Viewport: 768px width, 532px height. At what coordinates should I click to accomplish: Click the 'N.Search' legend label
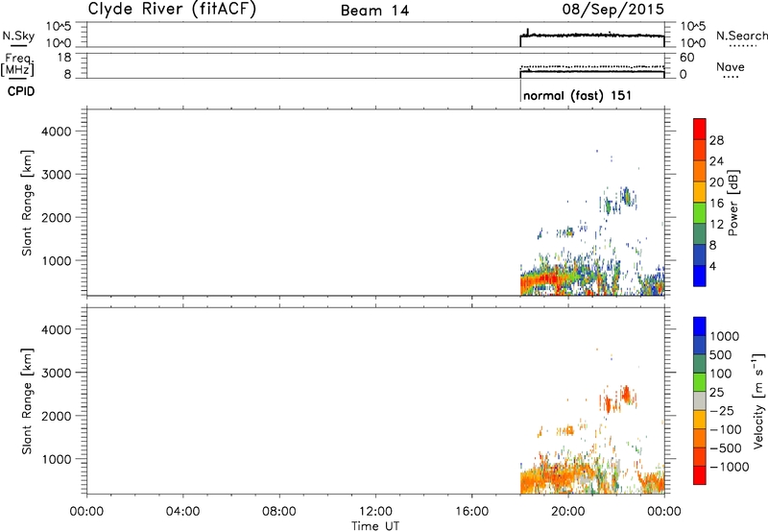click(741, 36)
